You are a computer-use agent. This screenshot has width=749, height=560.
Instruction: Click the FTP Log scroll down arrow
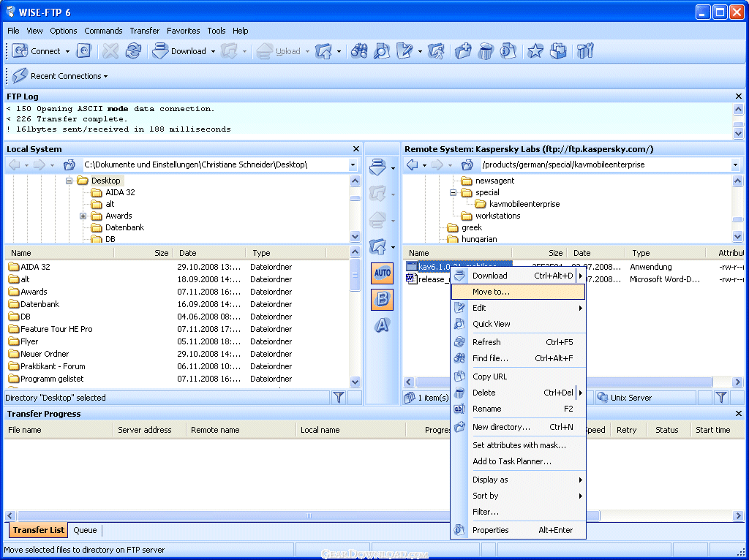739,134
